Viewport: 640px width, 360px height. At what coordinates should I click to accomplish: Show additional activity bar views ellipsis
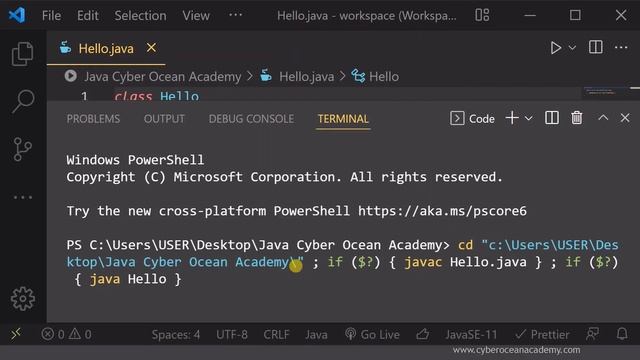[x=22, y=198]
